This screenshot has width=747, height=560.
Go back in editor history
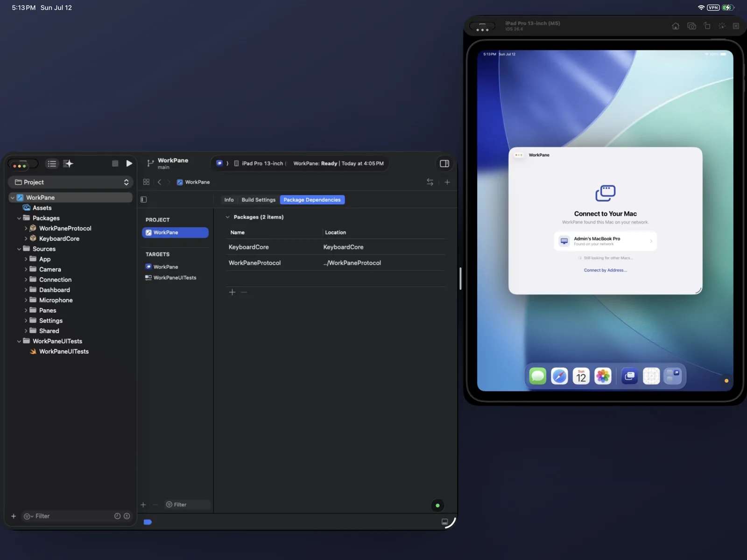click(159, 182)
